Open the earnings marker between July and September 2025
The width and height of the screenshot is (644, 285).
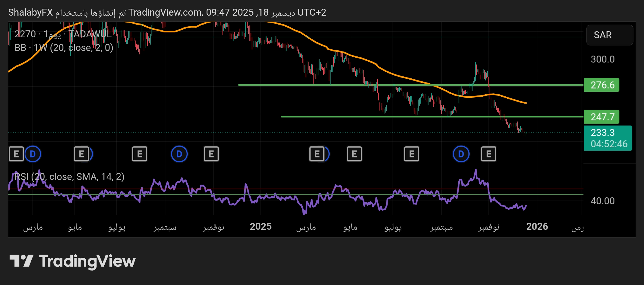pos(411,154)
